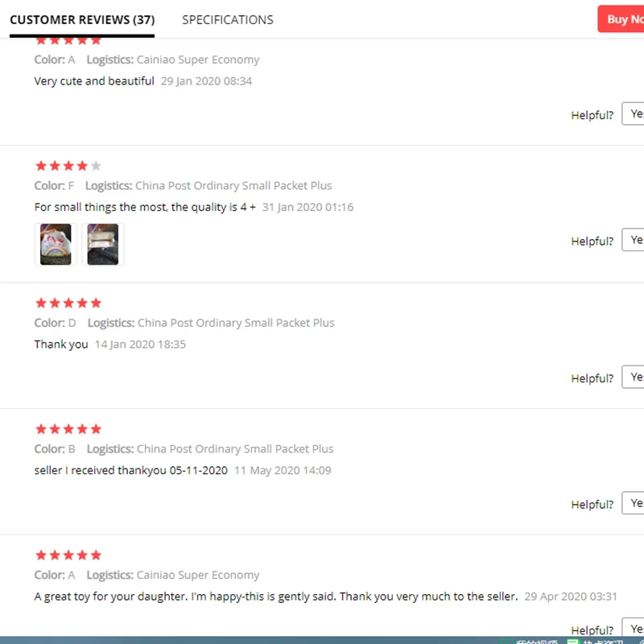Click the fourth red star in Color F review
644x644 pixels.
point(82,166)
